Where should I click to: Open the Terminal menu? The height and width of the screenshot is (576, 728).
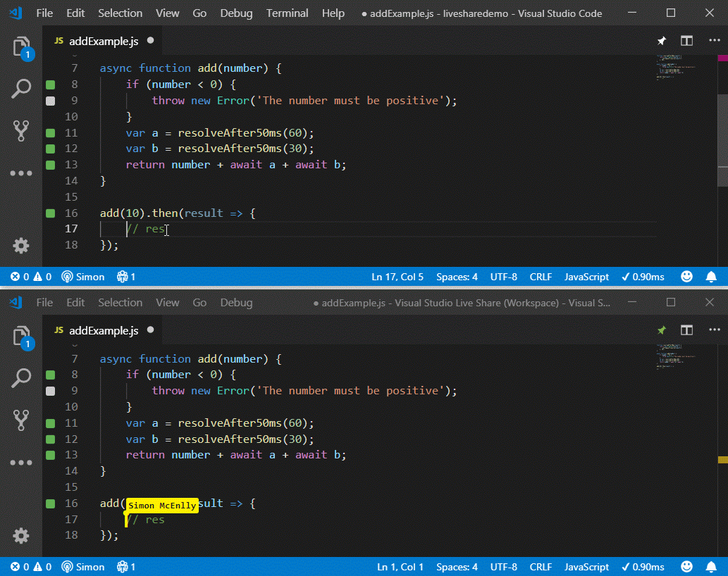click(x=287, y=13)
